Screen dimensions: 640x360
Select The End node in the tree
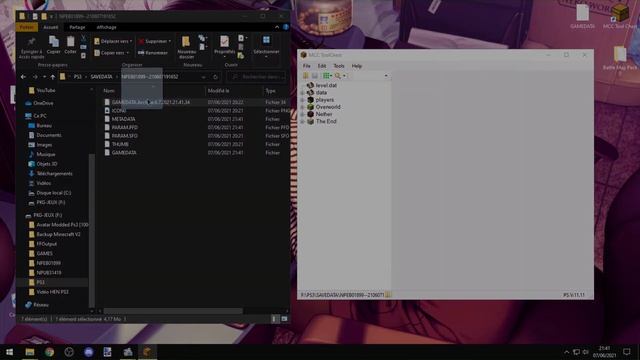point(326,122)
